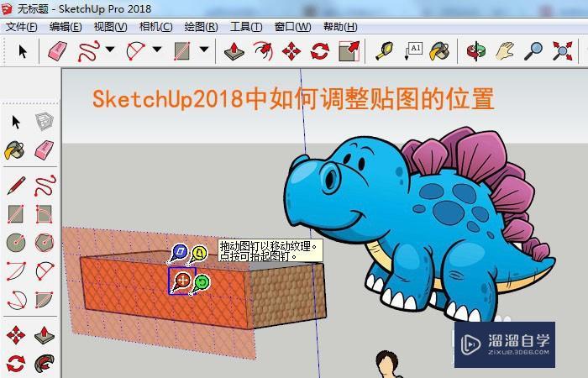This screenshot has width=588, height=378.
Task: Open the 编辑(E) menu
Action: pyautogui.click(x=66, y=27)
